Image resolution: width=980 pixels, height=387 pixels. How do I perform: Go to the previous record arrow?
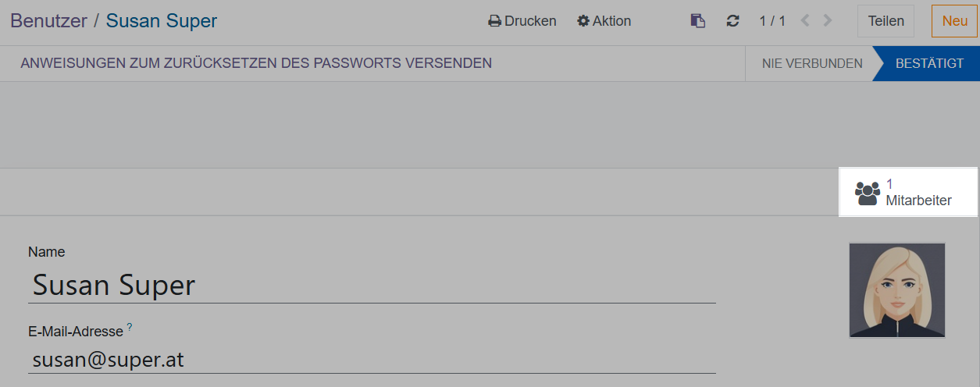coord(806,21)
